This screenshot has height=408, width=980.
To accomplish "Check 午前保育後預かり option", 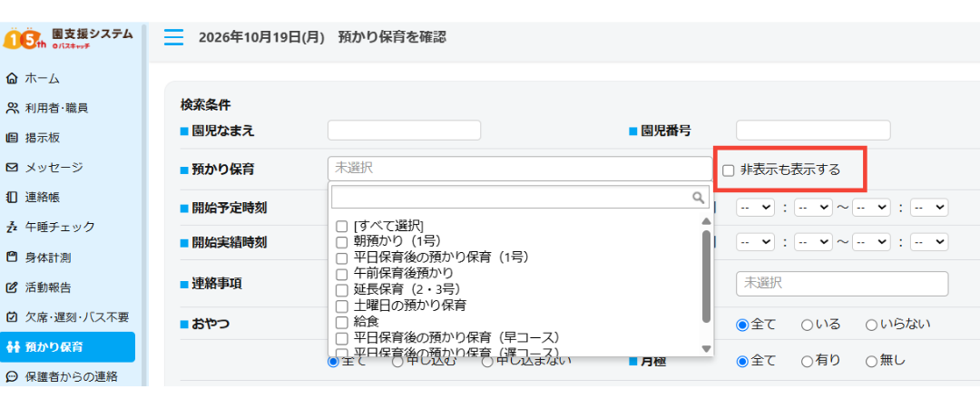I will pos(342,275).
